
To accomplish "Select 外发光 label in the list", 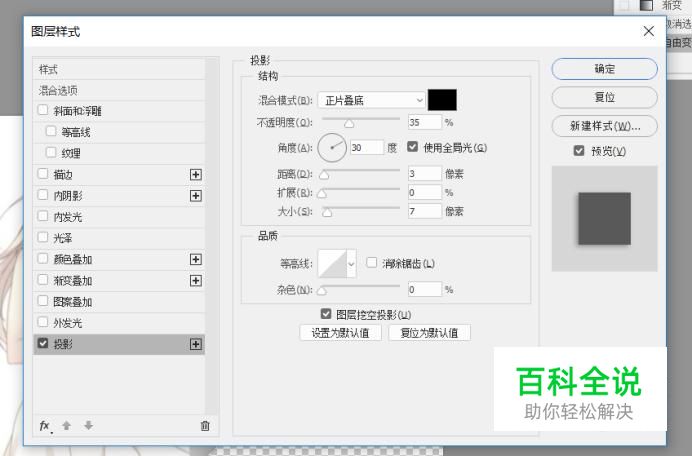I will (68, 323).
